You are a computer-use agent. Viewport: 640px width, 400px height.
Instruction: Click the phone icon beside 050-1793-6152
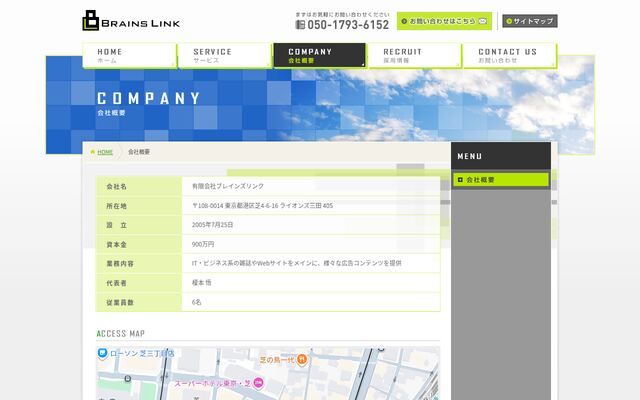pos(300,25)
